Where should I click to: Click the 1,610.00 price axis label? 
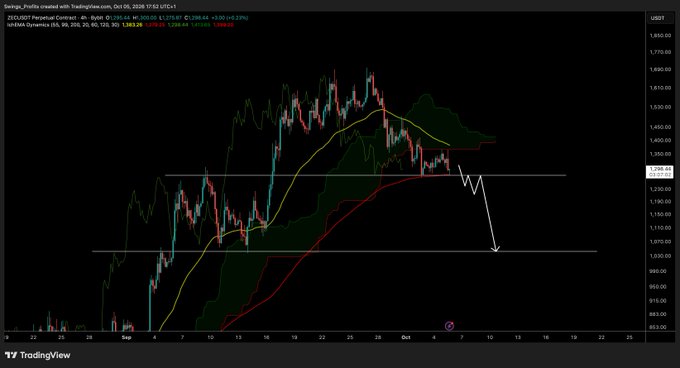[x=660, y=88]
